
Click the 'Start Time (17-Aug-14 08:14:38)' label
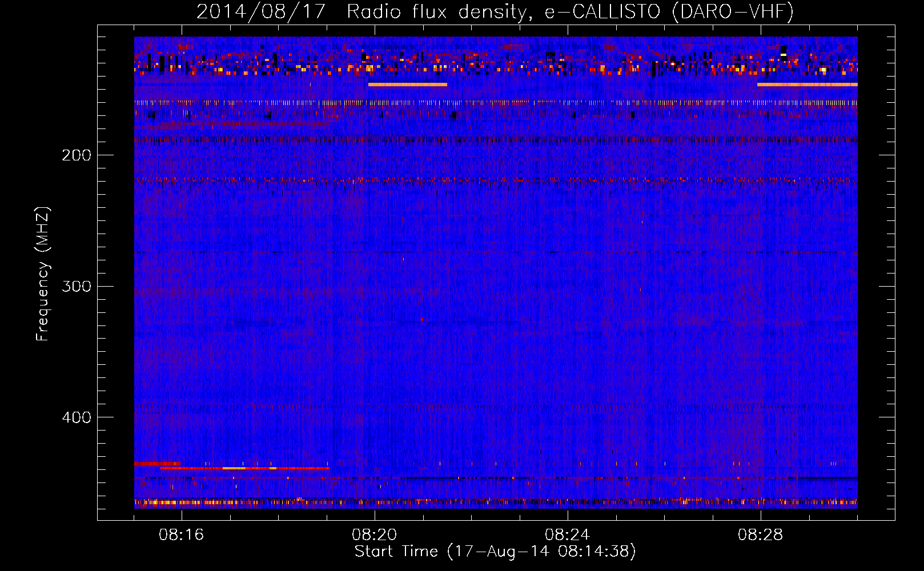tap(495, 551)
